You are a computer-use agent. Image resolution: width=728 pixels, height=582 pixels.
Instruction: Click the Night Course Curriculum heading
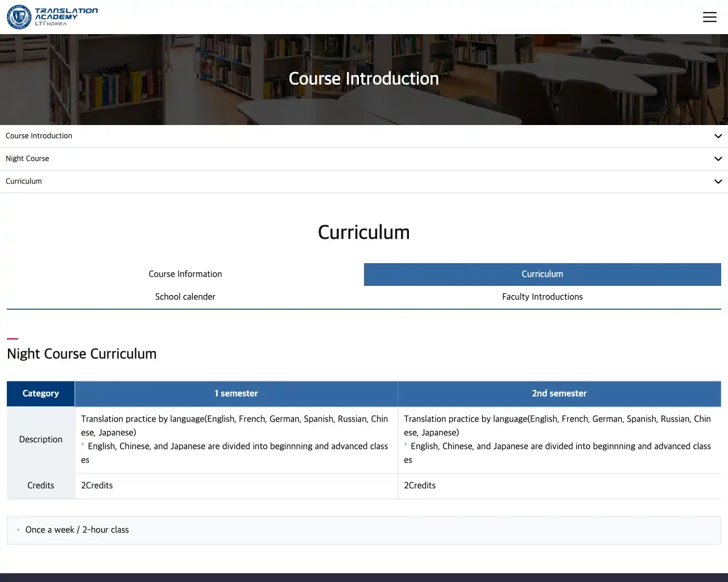pyautogui.click(x=82, y=354)
